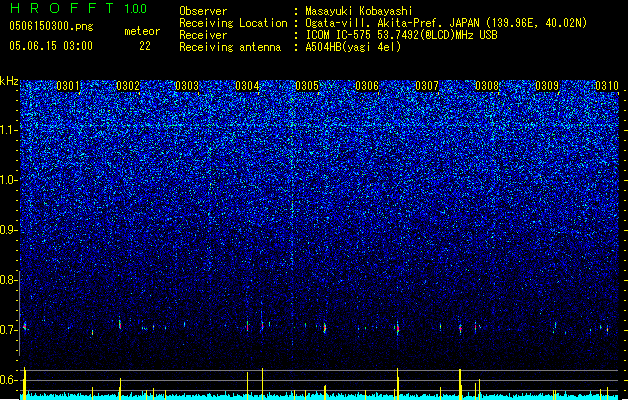Click the 'Receiving antenna' field label
Image resolution: width=629 pixels, height=400 pixels.
pos(230,47)
